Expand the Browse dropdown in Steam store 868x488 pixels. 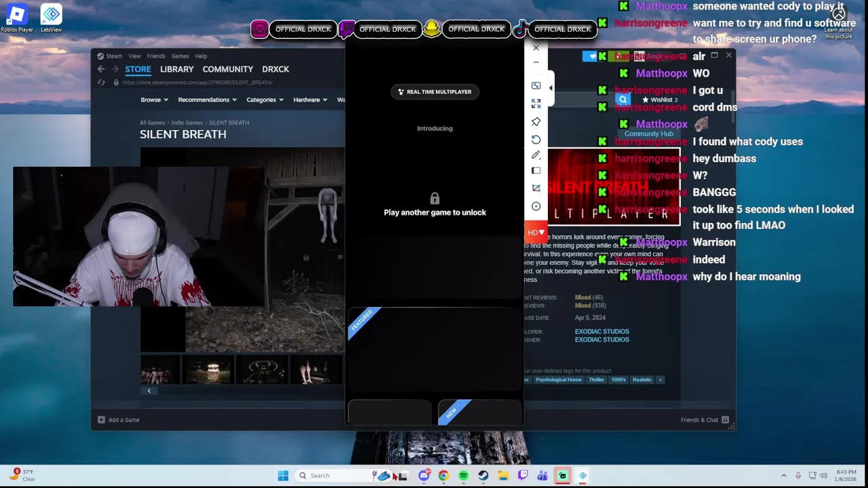[154, 100]
